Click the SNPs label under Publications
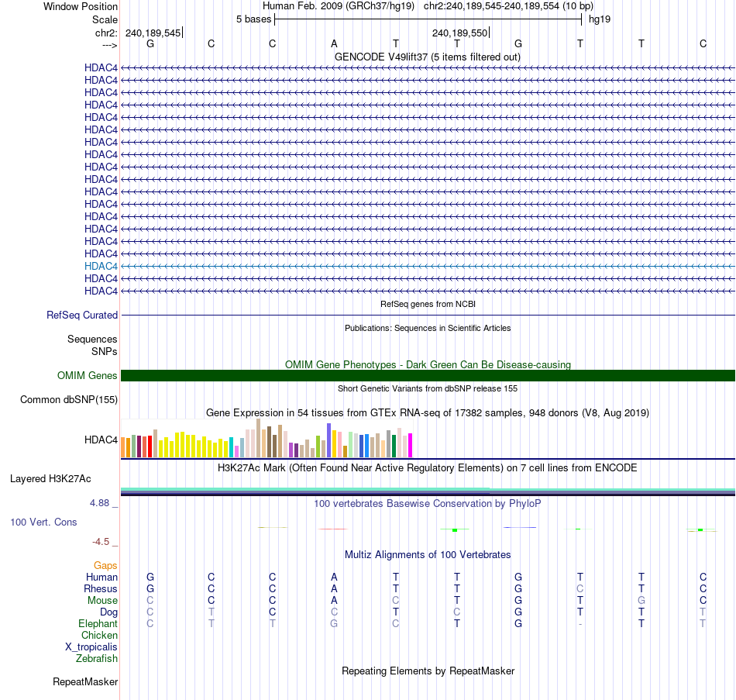Screen dimensions: 736x700 (105, 351)
